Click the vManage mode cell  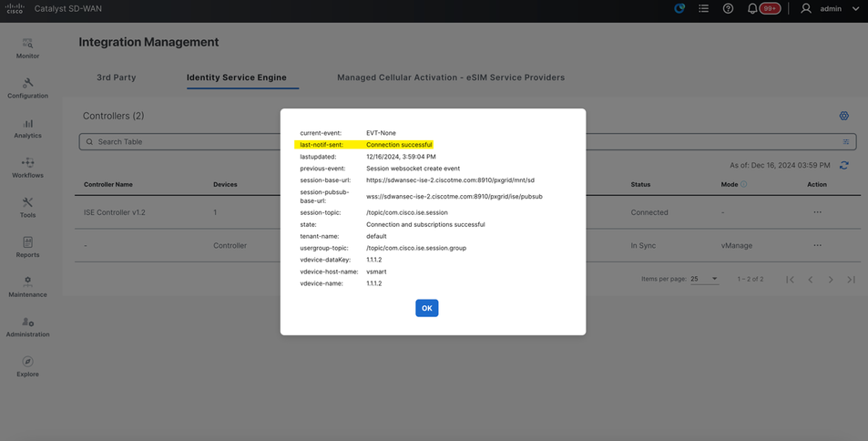[736, 245]
